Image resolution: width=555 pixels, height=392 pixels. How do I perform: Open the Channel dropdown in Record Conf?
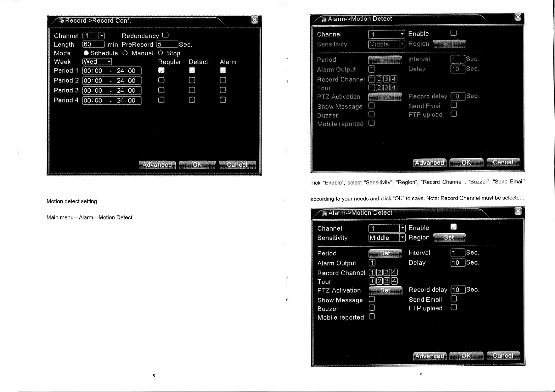point(102,36)
